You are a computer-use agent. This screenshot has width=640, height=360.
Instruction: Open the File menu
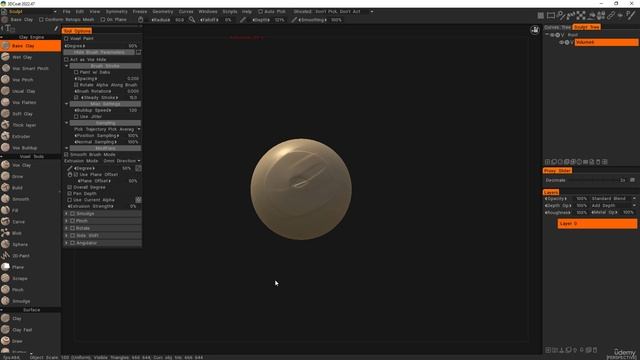[x=67, y=12]
